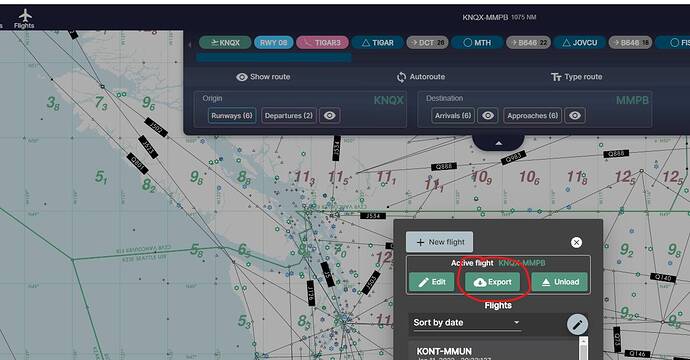Unload the active flight
This screenshot has width=690, height=360.
tap(560, 282)
